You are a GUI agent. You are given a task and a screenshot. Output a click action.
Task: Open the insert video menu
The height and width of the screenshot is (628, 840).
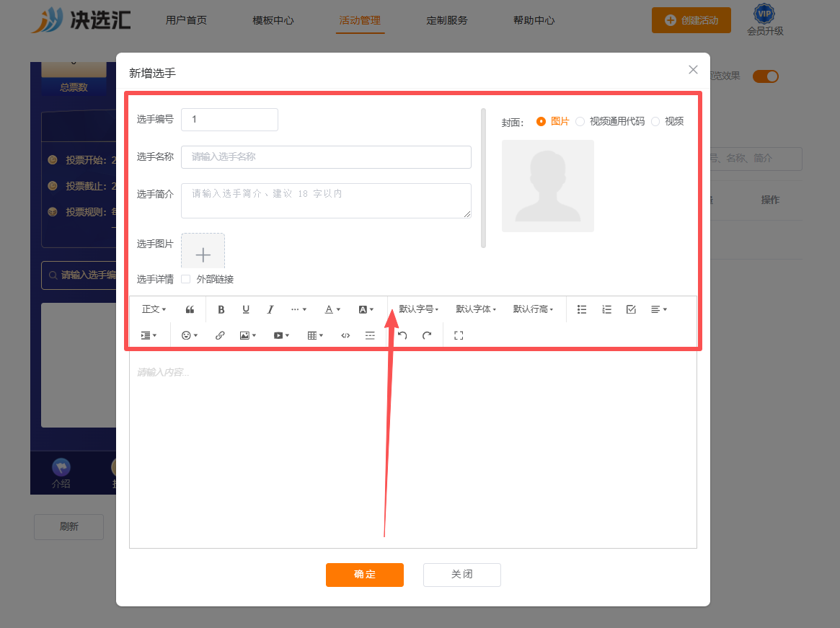281,335
